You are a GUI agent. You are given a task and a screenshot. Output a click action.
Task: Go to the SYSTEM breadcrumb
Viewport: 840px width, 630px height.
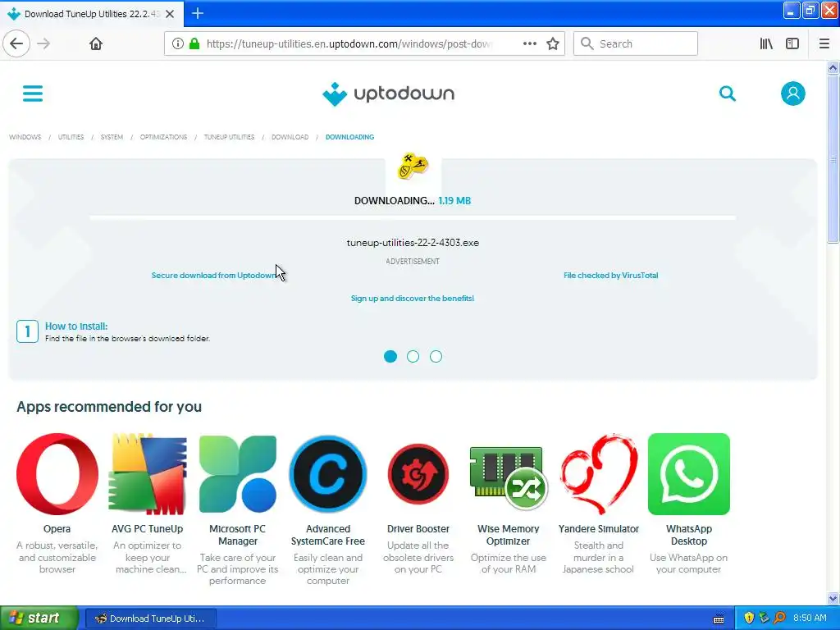tap(112, 137)
